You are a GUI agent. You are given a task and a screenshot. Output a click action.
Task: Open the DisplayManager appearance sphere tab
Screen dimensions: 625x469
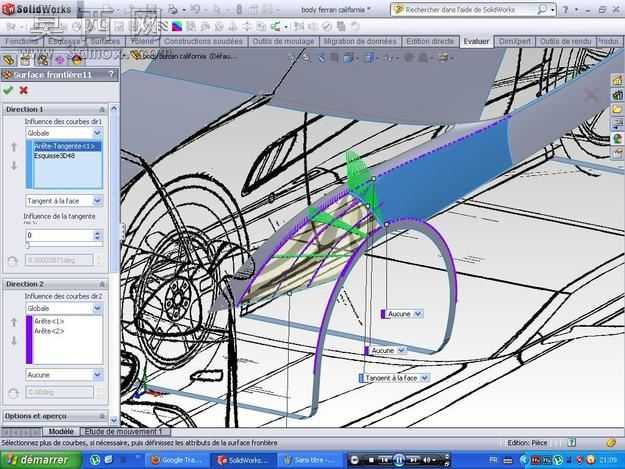pos(77,60)
